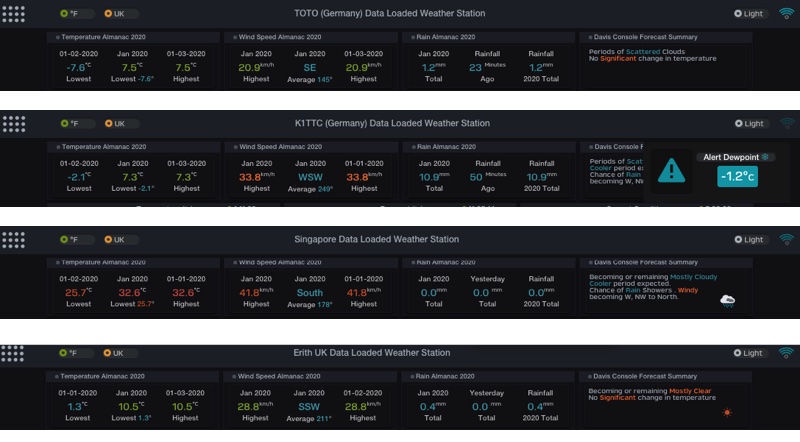Viewport: 800px width, 442px height.
Task: Click the rain cloud icon in Singapore forecast
Action: 728,299
